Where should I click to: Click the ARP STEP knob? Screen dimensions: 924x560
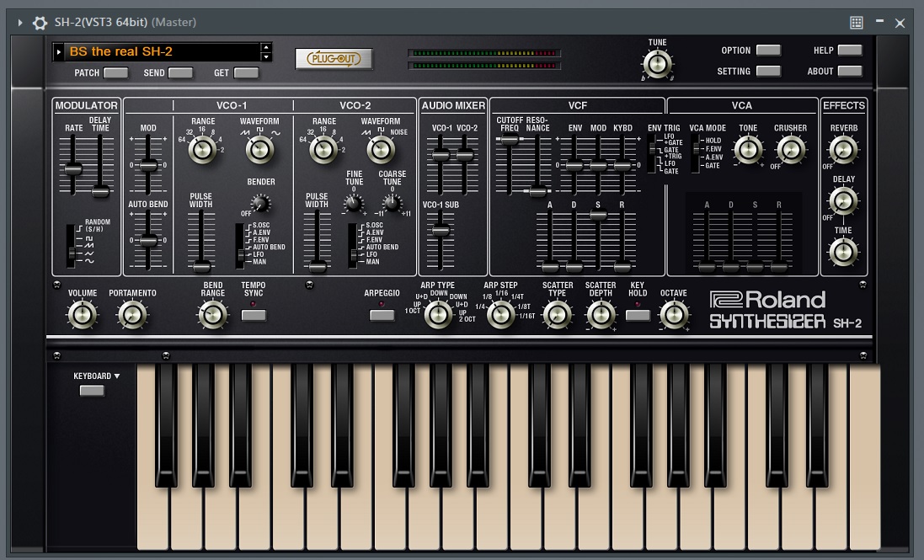tap(501, 314)
